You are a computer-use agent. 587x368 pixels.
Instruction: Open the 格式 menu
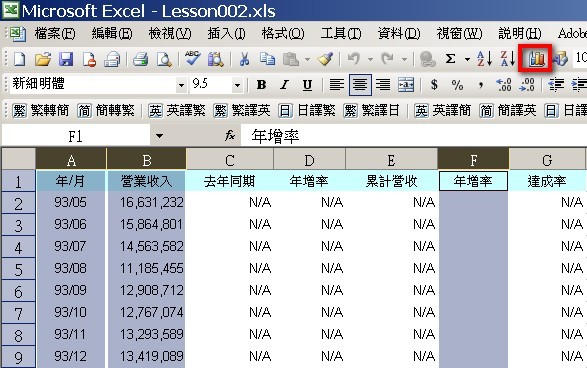pyautogui.click(x=283, y=34)
